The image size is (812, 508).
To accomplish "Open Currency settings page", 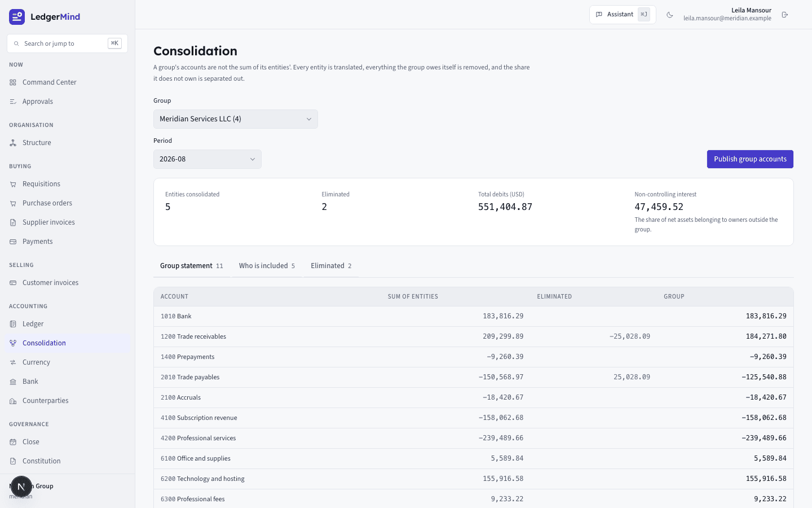I will point(67,362).
